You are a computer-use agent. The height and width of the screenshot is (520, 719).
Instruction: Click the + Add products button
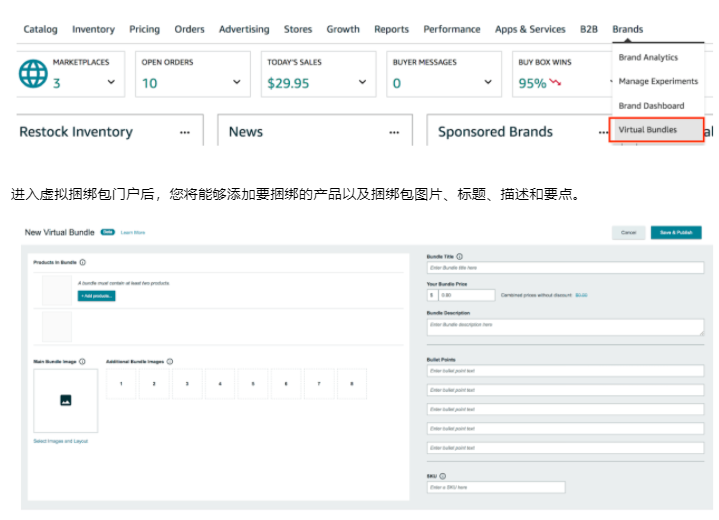point(96,296)
